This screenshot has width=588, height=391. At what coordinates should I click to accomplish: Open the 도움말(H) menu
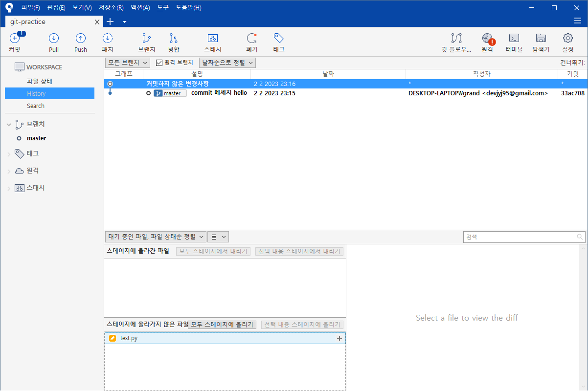tap(188, 8)
